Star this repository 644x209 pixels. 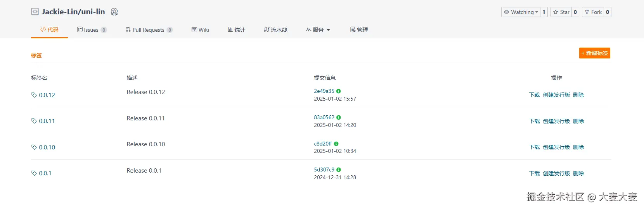click(561, 12)
